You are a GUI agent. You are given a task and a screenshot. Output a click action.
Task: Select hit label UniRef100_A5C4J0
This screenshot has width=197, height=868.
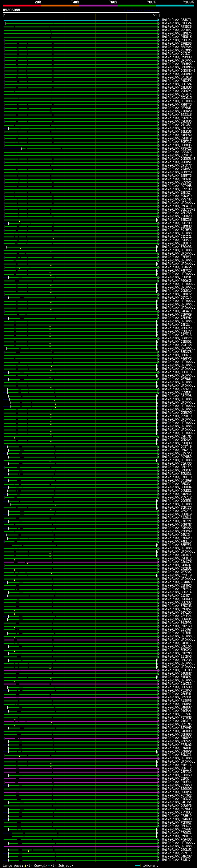(x=176, y=206)
